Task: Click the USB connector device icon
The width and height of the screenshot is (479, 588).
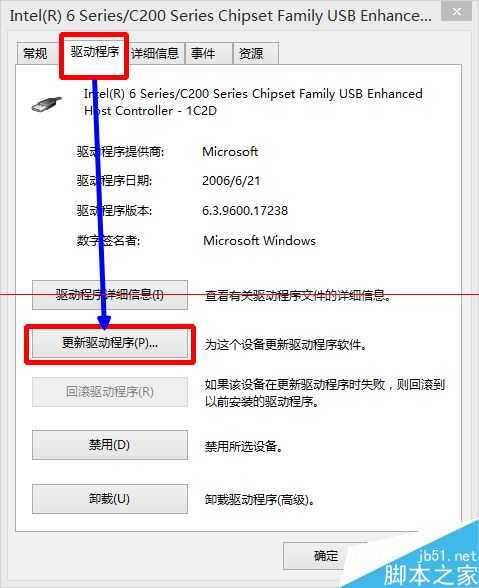Action: pyautogui.click(x=47, y=105)
